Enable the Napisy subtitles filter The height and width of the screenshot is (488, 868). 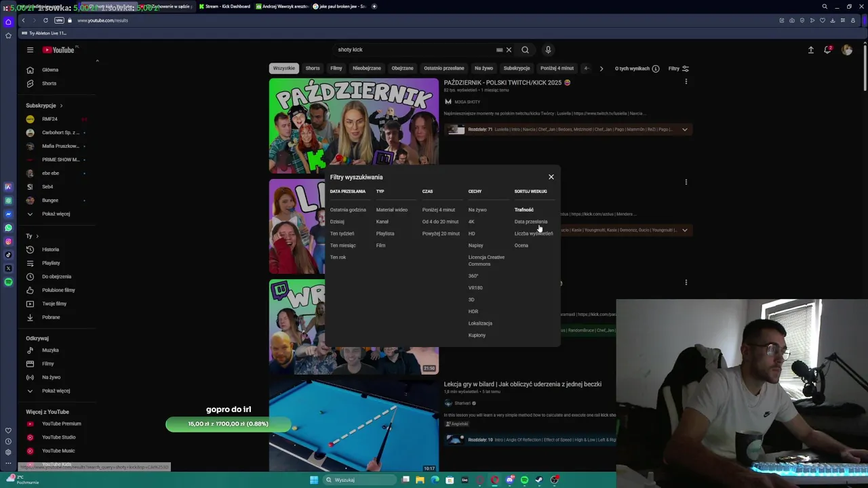[x=475, y=245]
